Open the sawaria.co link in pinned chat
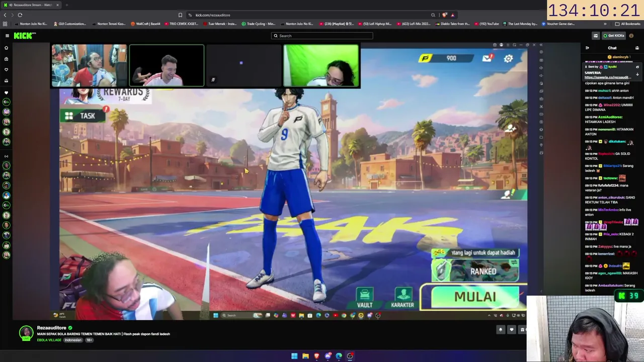Viewport: 644px width, 362px height. pyautogui.click(x=608, y=77)
